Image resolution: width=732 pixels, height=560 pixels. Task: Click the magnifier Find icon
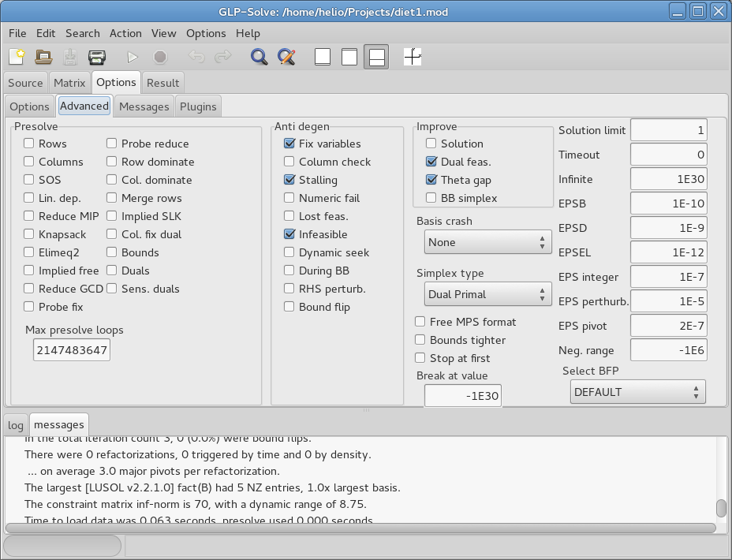coord(259,57)
